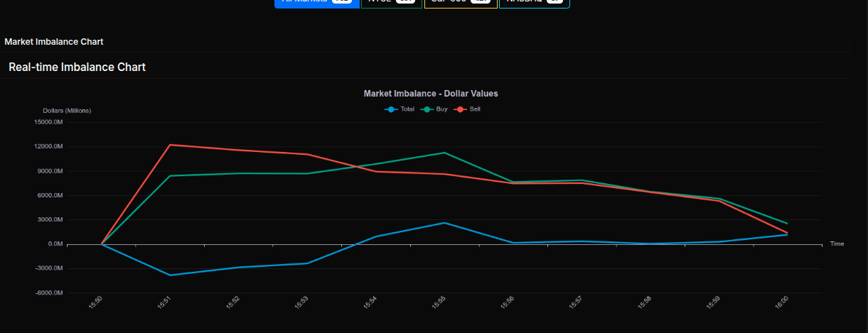
Task: Toggle the Total series in the legend
Action: (x=400, y=109)
